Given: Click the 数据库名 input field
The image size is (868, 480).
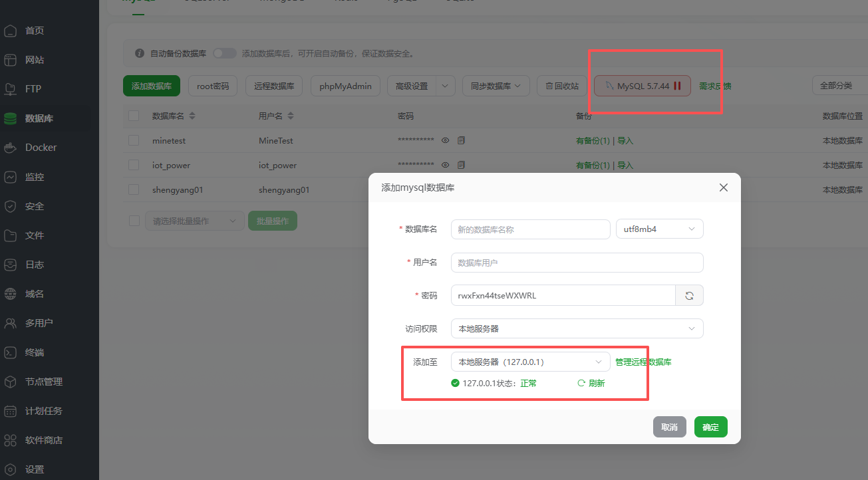Looking at the screenshot, I should coord(530,229).
